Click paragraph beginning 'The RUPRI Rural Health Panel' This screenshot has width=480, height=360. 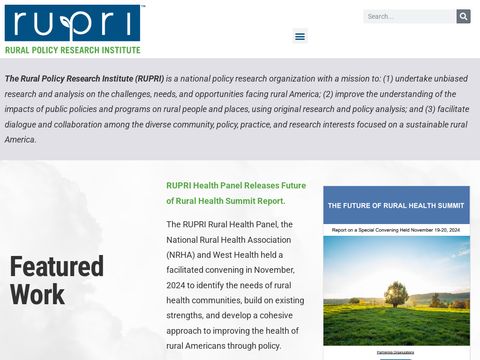235,285
